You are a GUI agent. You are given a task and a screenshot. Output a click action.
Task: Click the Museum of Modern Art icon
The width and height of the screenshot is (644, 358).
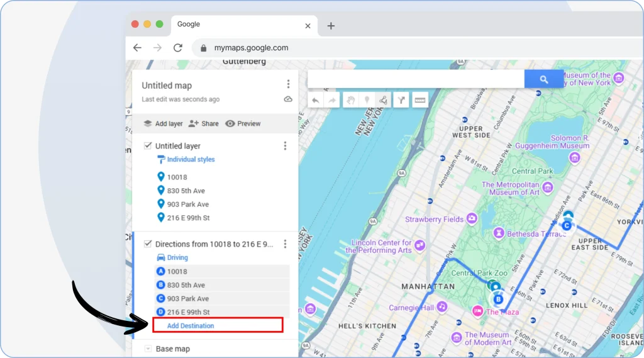457,338
